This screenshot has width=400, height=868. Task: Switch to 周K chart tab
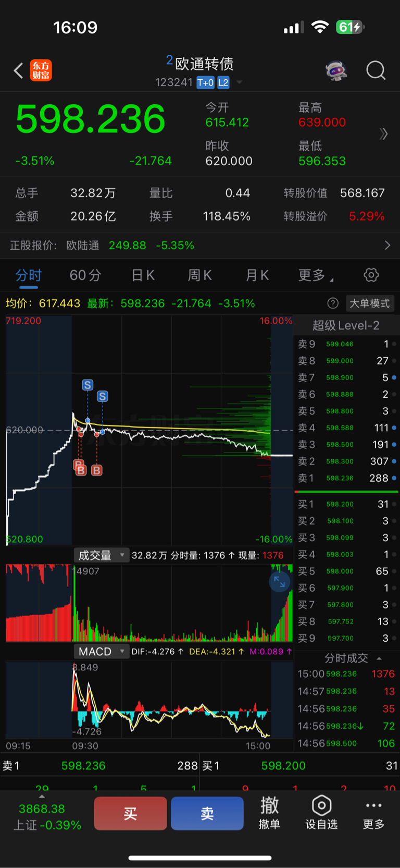click(199, 275)
